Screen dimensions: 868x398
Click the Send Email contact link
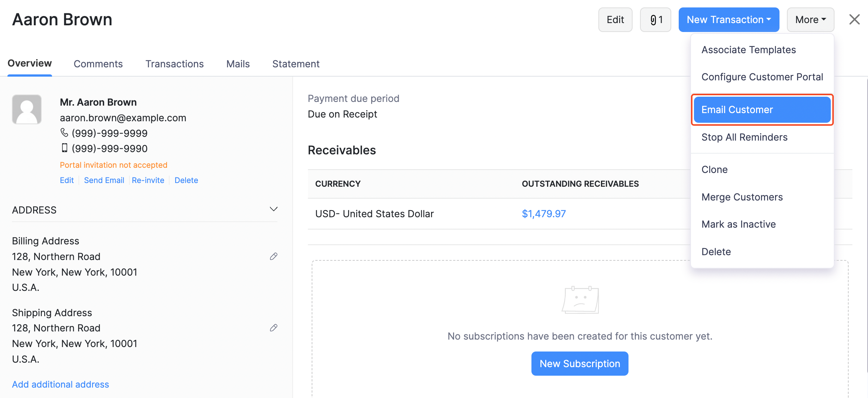click(x=104, y=180)
